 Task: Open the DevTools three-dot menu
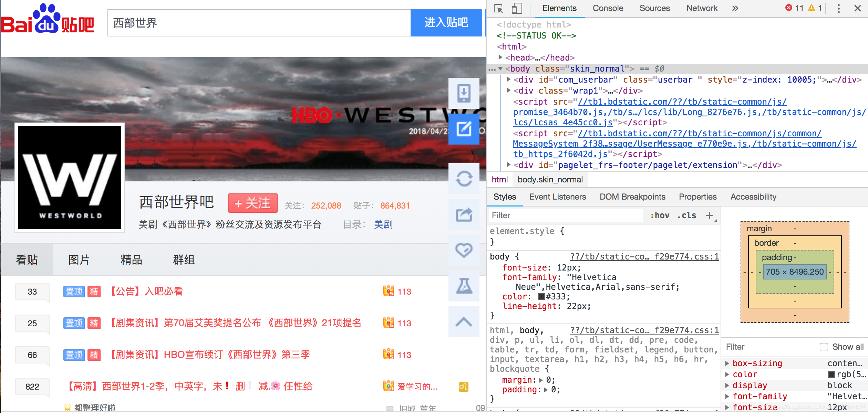click(838, 8)
